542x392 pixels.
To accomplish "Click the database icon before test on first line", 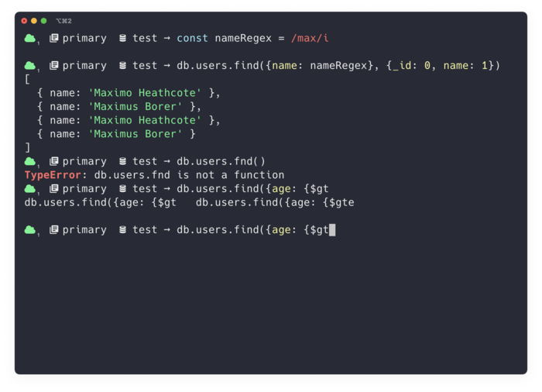I will pos(123,38).
